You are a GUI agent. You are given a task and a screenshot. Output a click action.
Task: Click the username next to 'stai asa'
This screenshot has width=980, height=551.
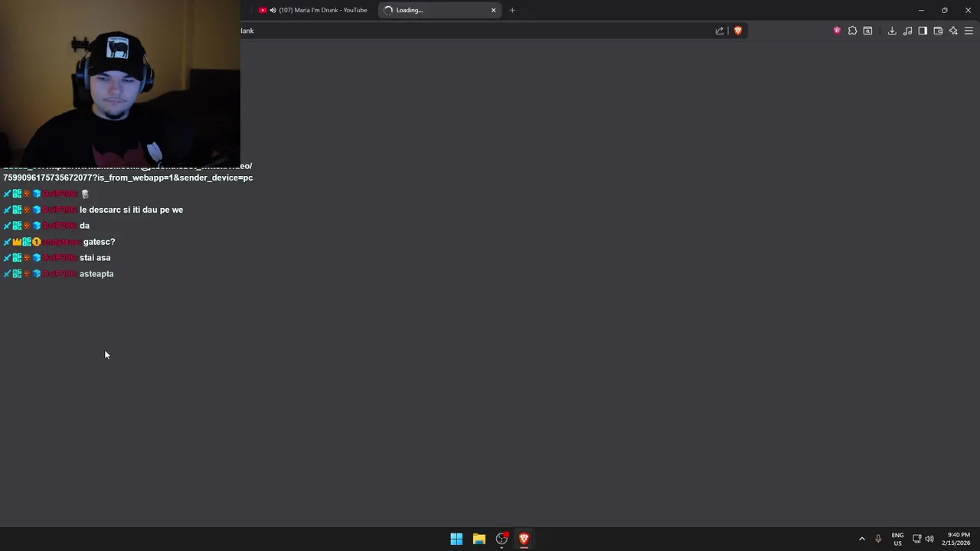(59, 258)
